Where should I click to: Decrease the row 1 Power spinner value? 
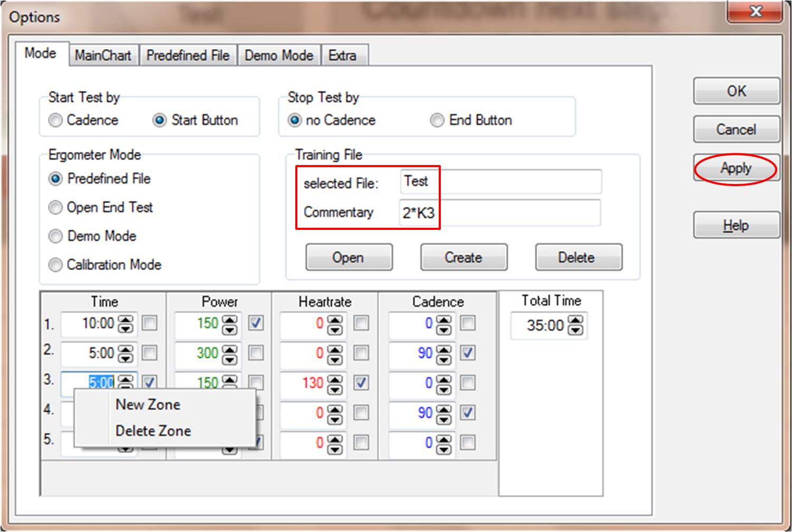coord(230,330)
